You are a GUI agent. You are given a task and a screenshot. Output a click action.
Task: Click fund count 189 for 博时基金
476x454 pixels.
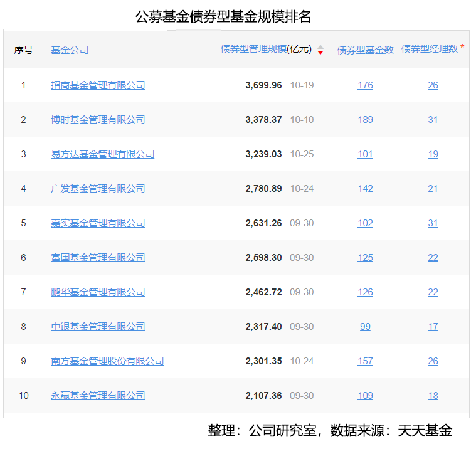click(x=365, y=120)
